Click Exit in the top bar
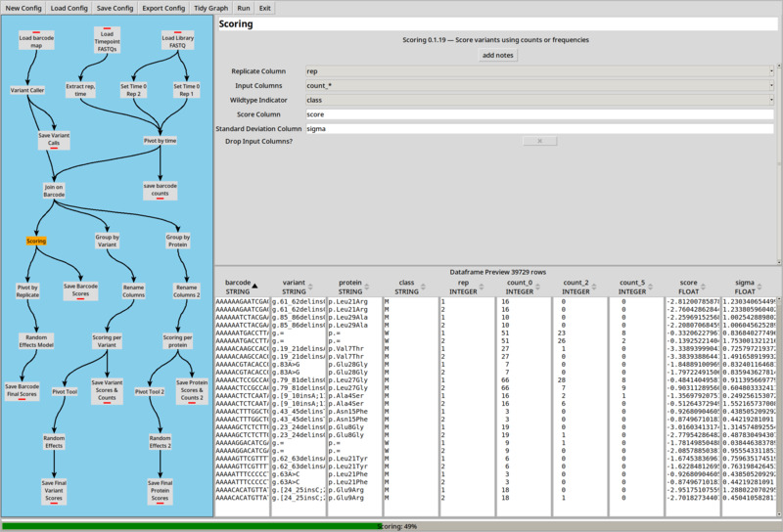 [265, 8]
